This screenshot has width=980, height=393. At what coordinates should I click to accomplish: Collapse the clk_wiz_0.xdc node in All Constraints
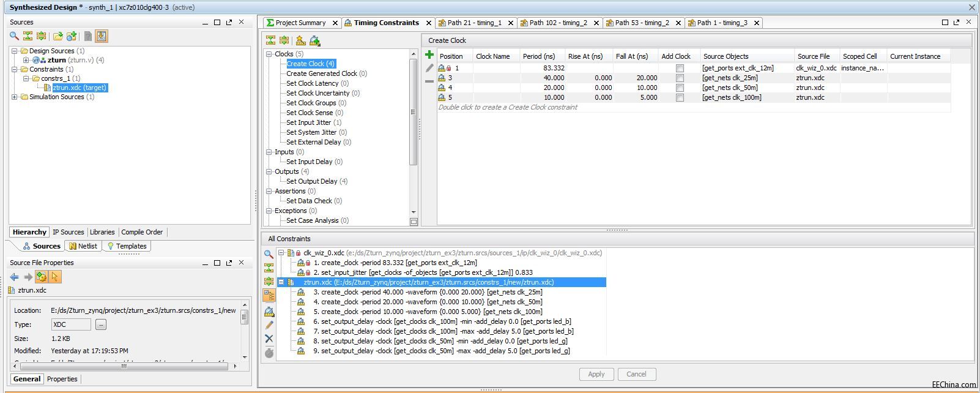coord(281,253)
